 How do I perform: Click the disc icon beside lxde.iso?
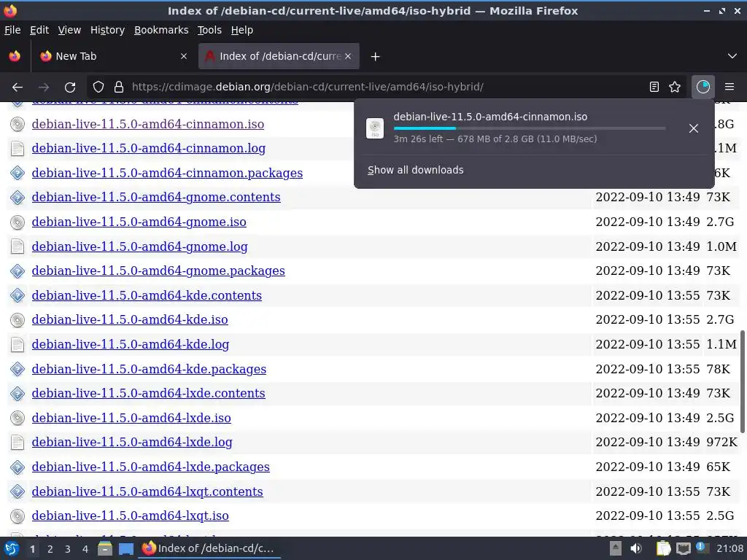18,418
